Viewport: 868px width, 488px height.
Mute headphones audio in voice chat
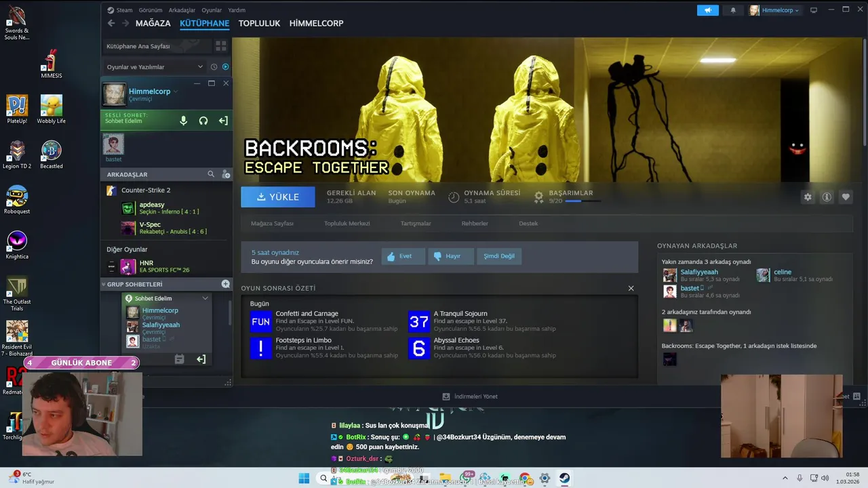point(203,121)
